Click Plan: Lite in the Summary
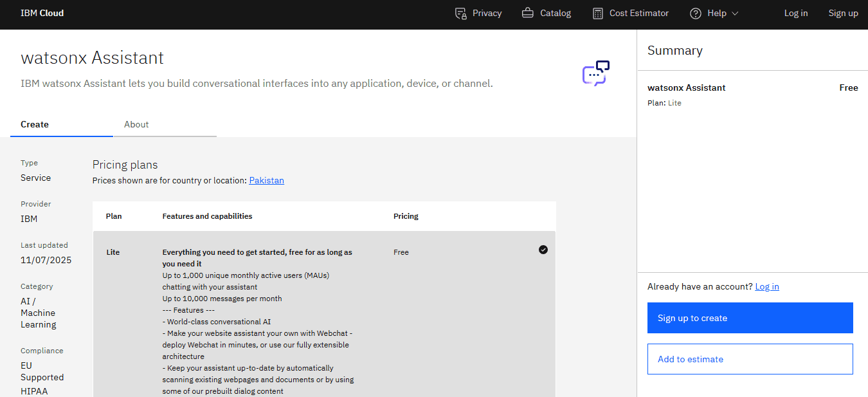868x397 pixels. pyautogui.click(x=664, y=103)
